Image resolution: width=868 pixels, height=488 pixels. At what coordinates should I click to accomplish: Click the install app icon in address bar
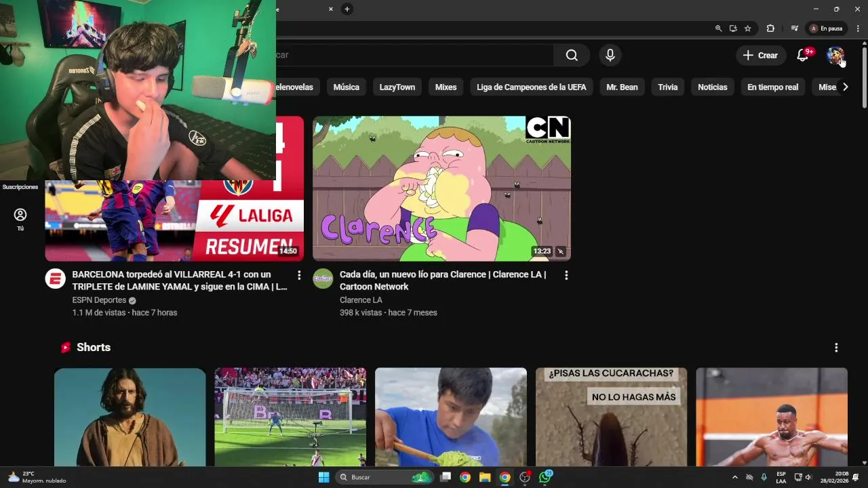point(733,28)
